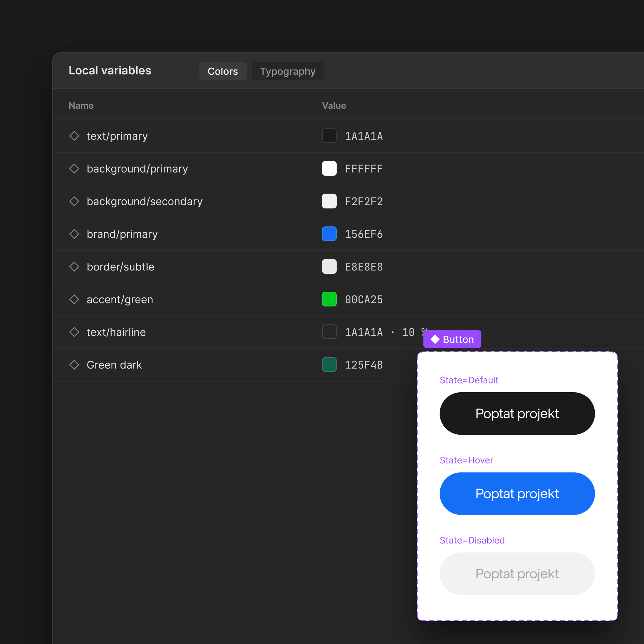The image size is (644, 644).
Task: Click the variable icon beside background/primary
Action: click(74, 168)
